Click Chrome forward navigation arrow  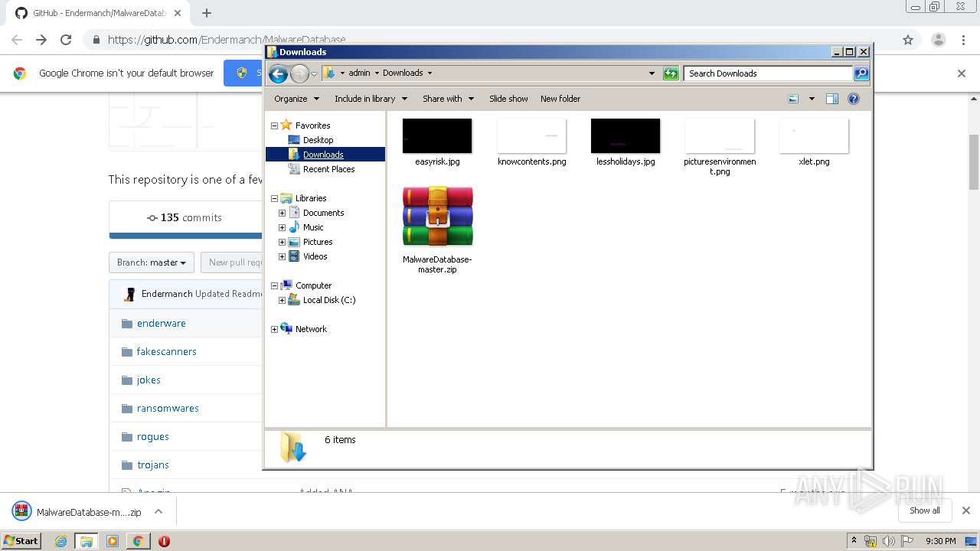coord(41,40)
